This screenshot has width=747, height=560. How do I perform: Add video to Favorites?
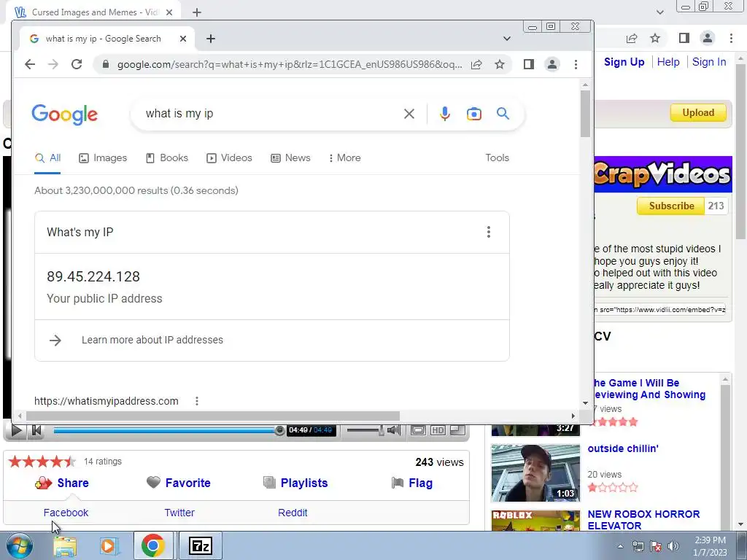179,483
